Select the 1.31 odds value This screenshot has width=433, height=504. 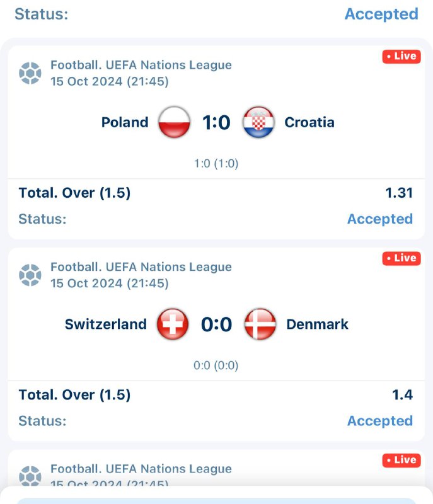[399, 193]
